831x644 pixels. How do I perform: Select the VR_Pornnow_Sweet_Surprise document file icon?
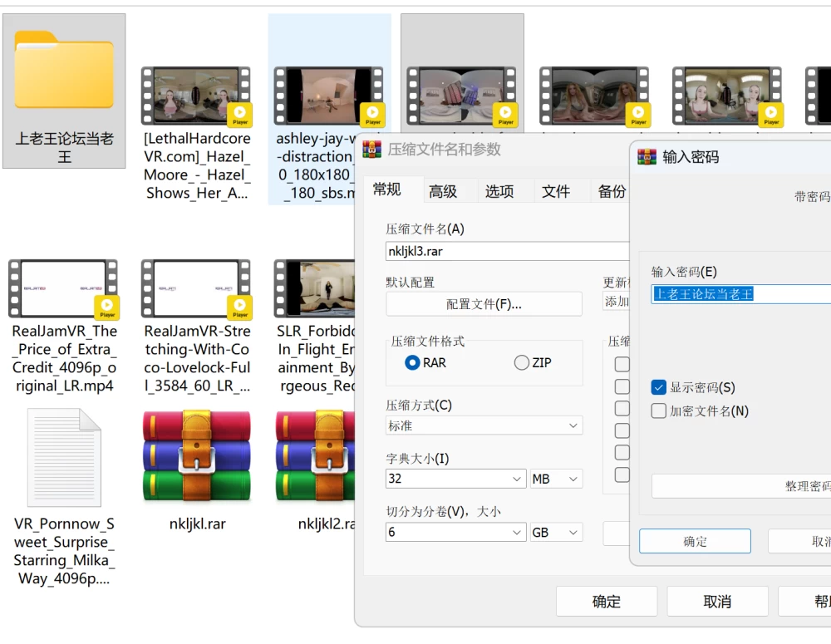click(64, 457)
